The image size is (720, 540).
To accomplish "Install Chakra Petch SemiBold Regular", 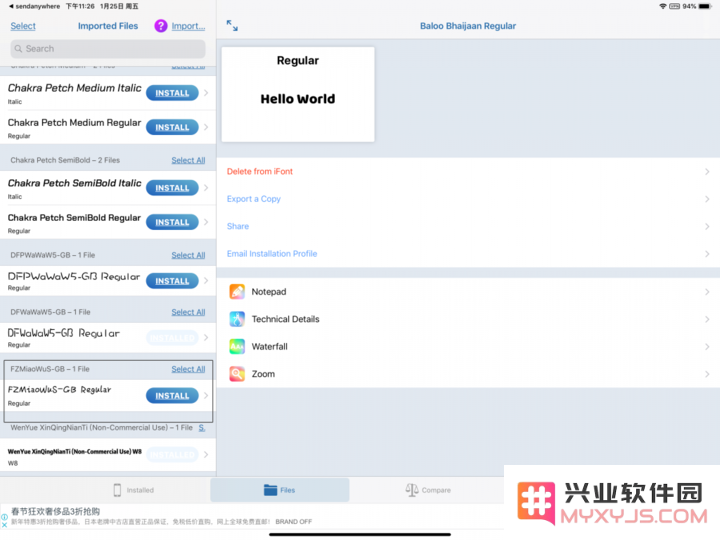I will pos(172,222).
